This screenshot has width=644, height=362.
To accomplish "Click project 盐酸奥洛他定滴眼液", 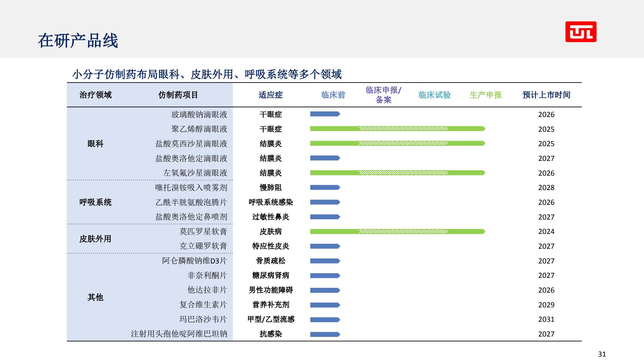I will [x=191, y=158].
